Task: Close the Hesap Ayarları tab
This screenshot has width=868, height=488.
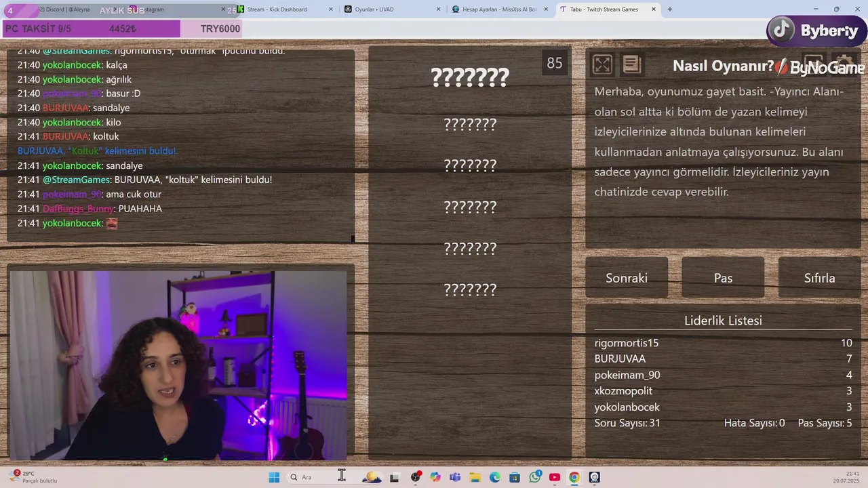Action: pyautogui.click(x=546, y=9)
